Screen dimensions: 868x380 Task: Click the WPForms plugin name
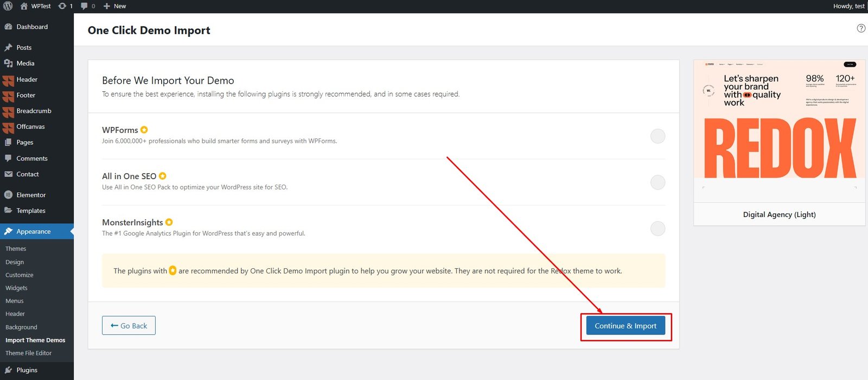point(120,130)
